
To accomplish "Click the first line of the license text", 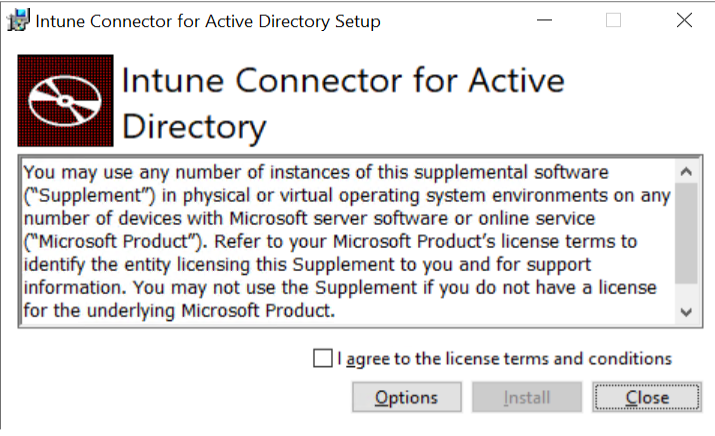I will [329, 173].
